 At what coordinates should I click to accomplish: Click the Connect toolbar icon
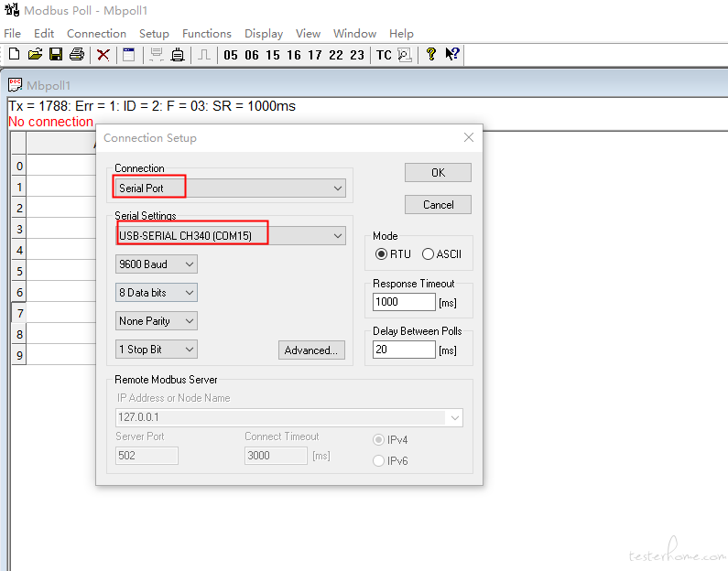156,55
